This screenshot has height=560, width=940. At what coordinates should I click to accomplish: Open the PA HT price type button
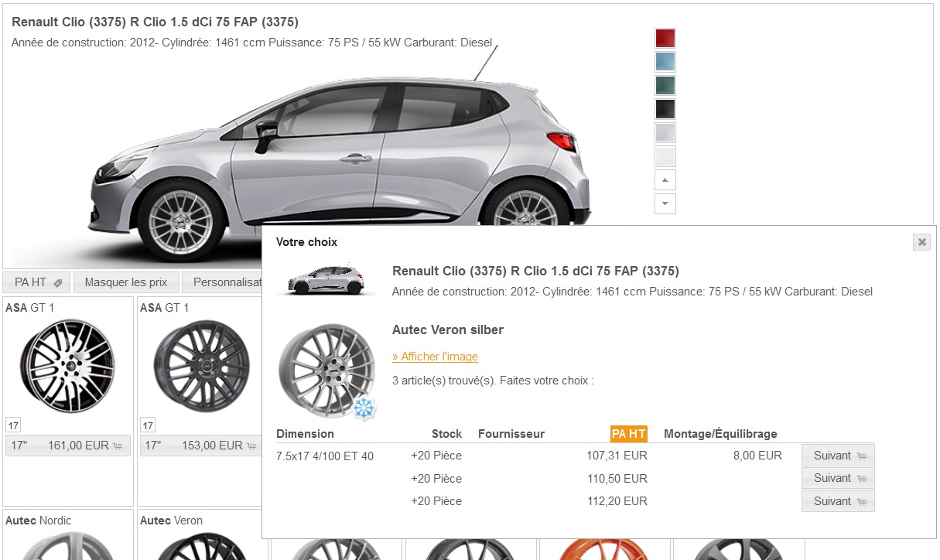[37, 282]
